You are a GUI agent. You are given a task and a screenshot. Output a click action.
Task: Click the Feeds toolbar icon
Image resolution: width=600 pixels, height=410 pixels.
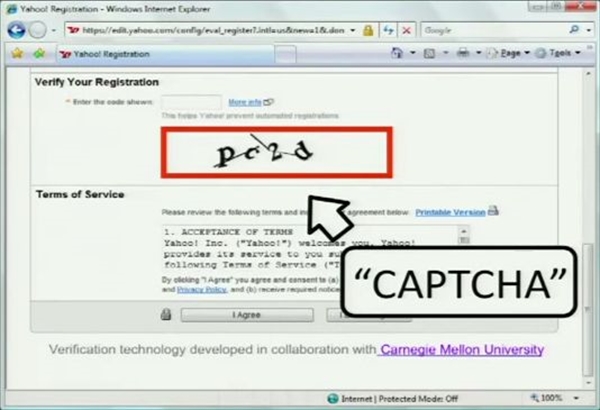click(x=429, y=53)
